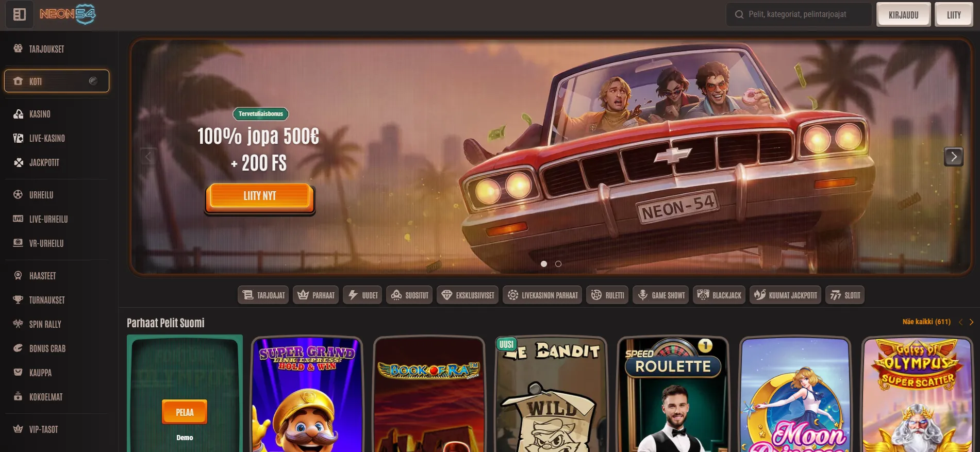Screen dimensions: 980x452
Task: Open Tarjoukset gift icon in sidebar
Action: coord(18,49)
